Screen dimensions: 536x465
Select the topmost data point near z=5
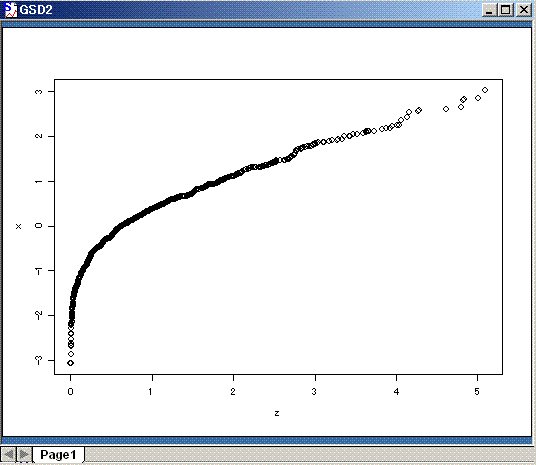485,90
